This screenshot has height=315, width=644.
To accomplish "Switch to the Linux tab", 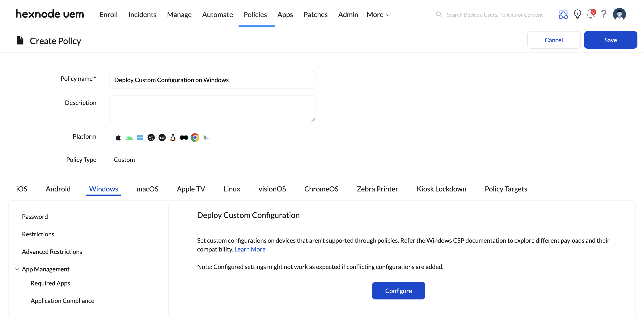I will (x=232, y=189).
